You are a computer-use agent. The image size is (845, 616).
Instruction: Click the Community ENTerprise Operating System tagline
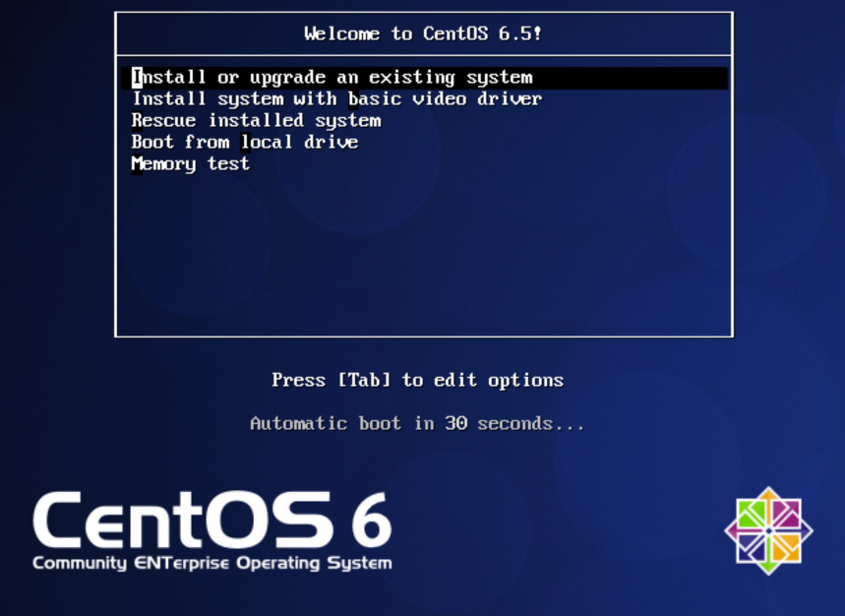pos(211,564)
